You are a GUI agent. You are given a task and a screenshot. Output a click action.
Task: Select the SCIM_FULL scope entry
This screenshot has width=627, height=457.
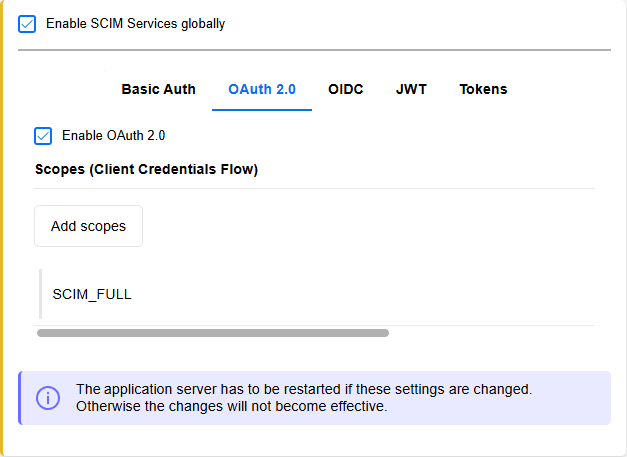point(92,294)
